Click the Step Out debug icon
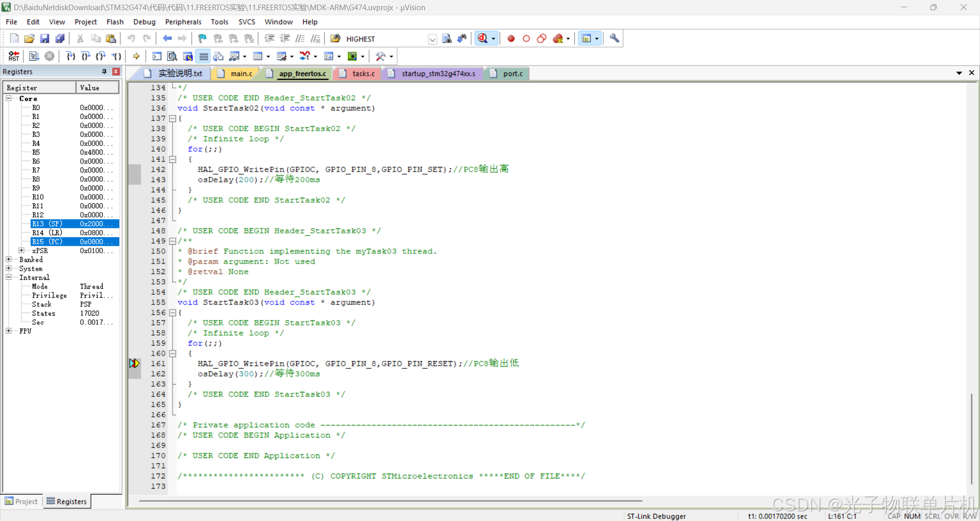980x521 pixels. pos(101,56)
